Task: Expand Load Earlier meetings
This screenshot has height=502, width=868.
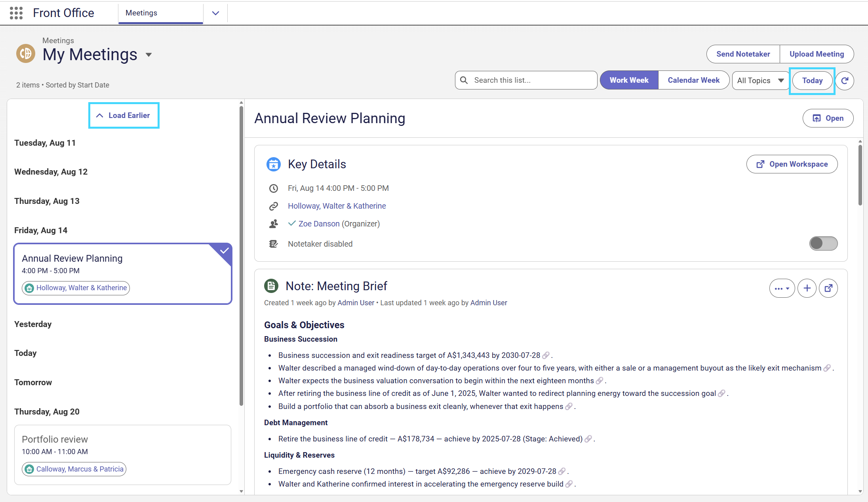Action: point(124,116)
